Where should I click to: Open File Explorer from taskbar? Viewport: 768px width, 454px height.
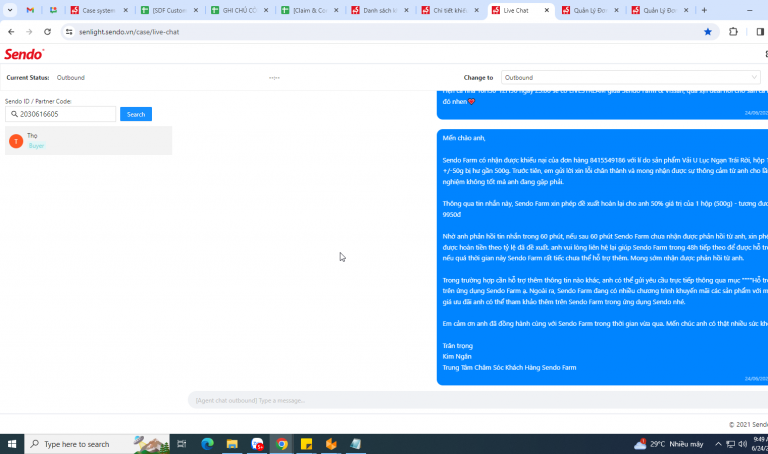pos(232,444)
